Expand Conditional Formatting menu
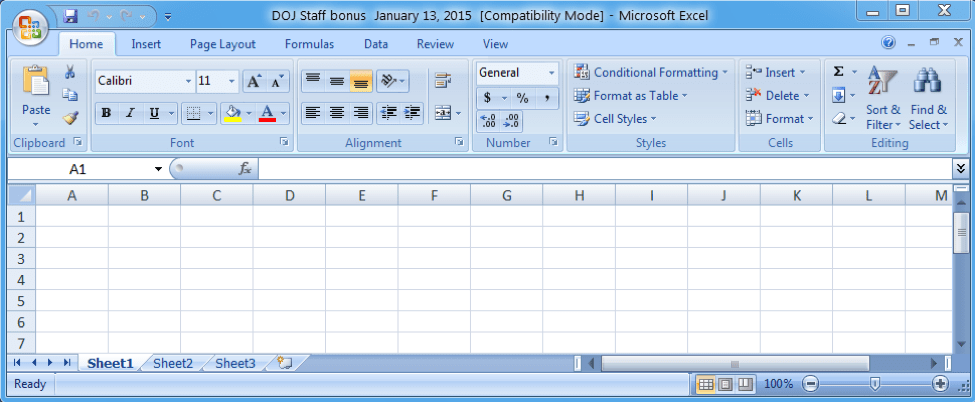 point(650,72)
